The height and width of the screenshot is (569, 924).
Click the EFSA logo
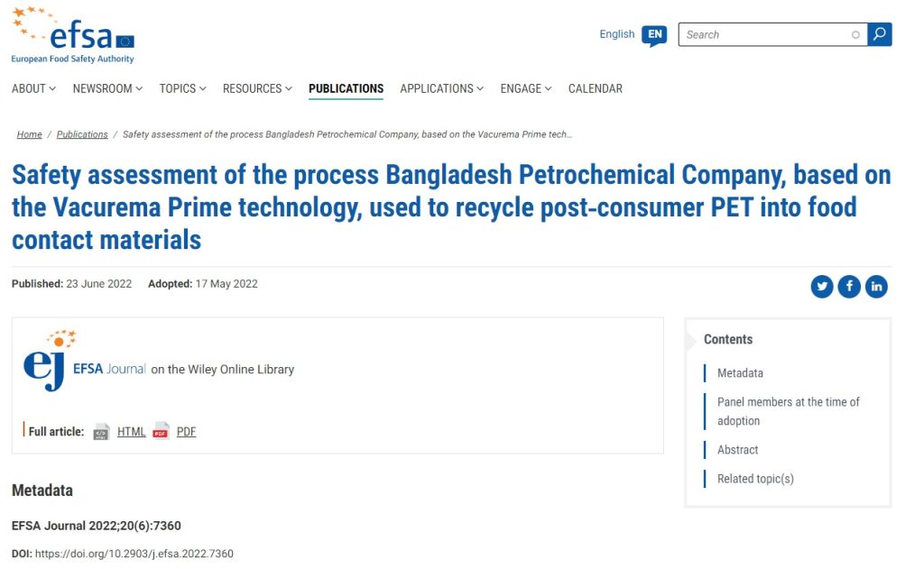point(72,36)
